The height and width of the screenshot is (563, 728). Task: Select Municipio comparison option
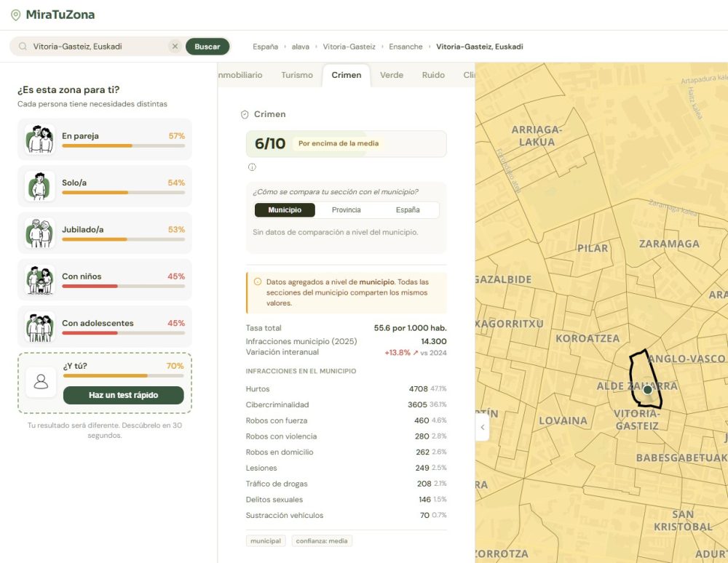point(285,210)
